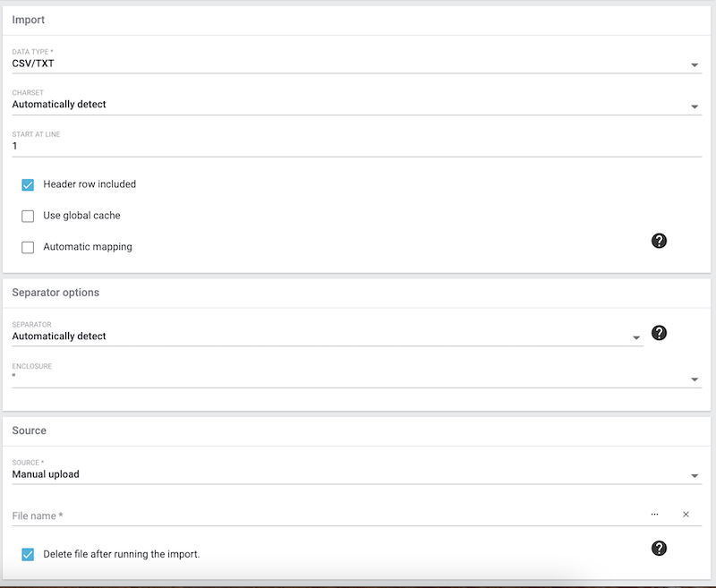The image size is (716, 588).
Task: Open help icon next to Separator field
Action: [x=659, y=333]
